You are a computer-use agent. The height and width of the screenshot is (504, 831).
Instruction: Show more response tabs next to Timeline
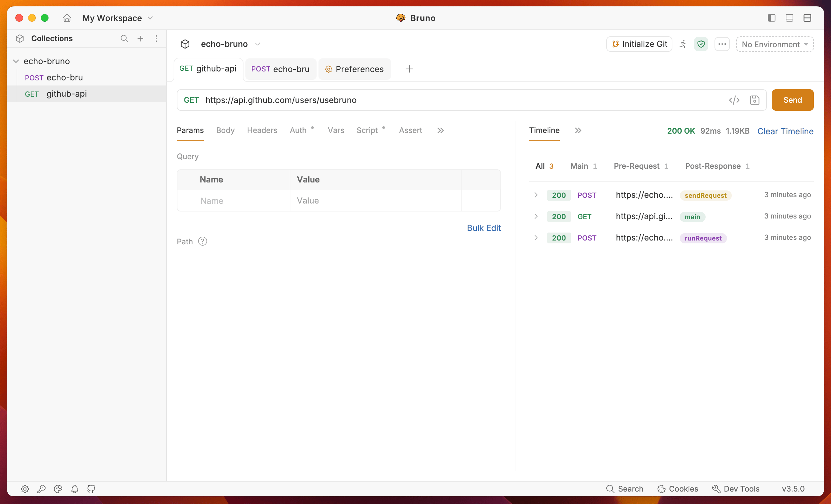578,130
